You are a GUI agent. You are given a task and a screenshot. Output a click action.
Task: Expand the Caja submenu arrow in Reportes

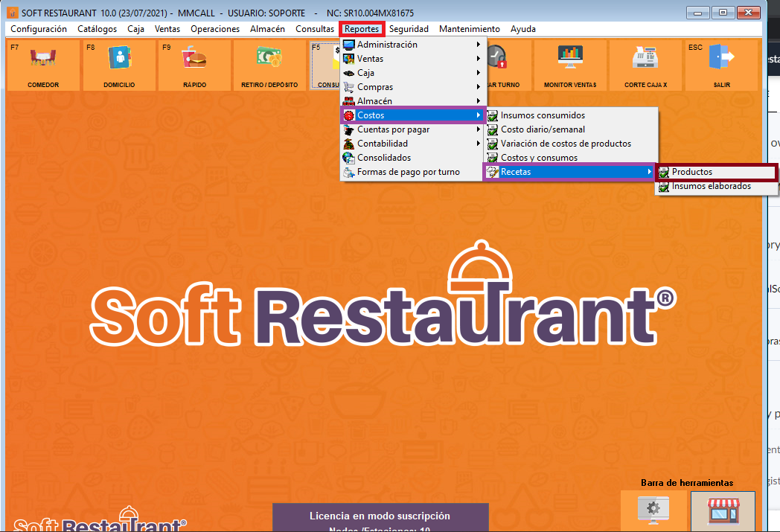tap(478, 73)
